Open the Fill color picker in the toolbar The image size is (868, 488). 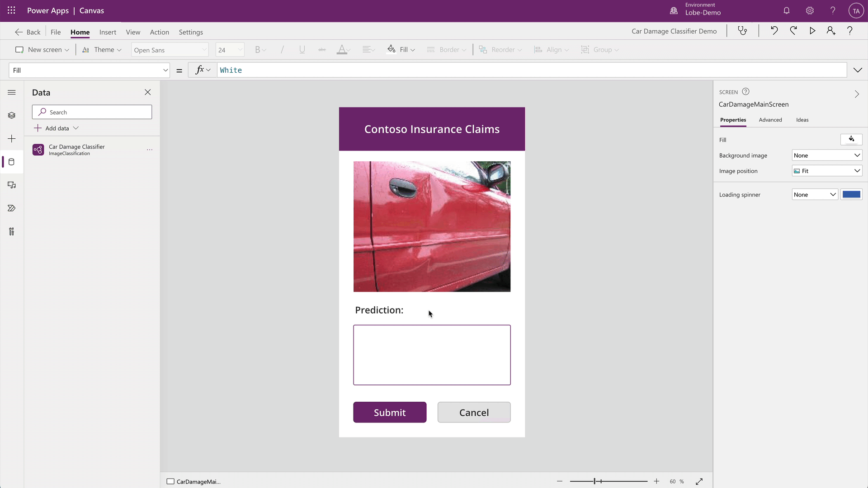tap(401, 49)
